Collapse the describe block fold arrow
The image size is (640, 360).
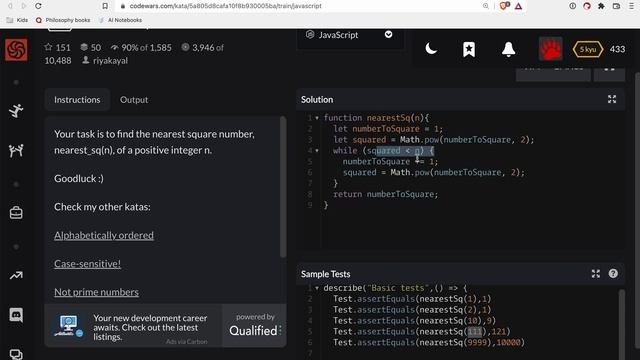[317, 288]
